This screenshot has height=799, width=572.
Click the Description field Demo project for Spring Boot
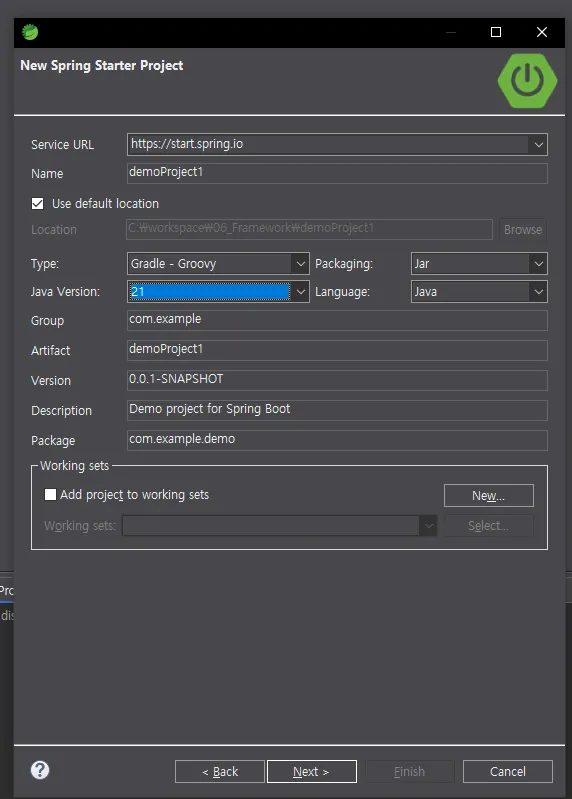pos(337,410)
